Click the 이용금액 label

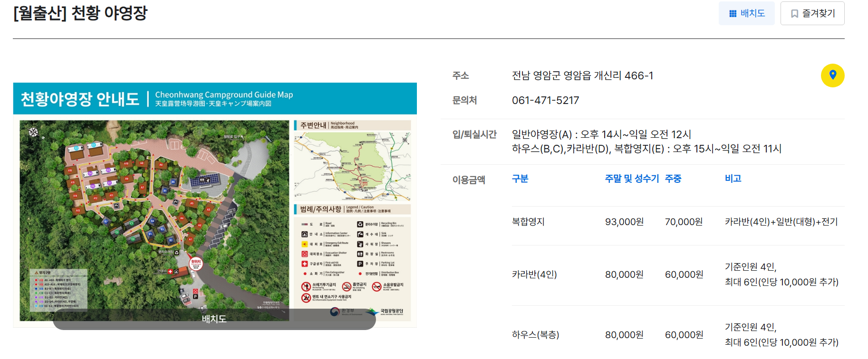tap(469, 179)
